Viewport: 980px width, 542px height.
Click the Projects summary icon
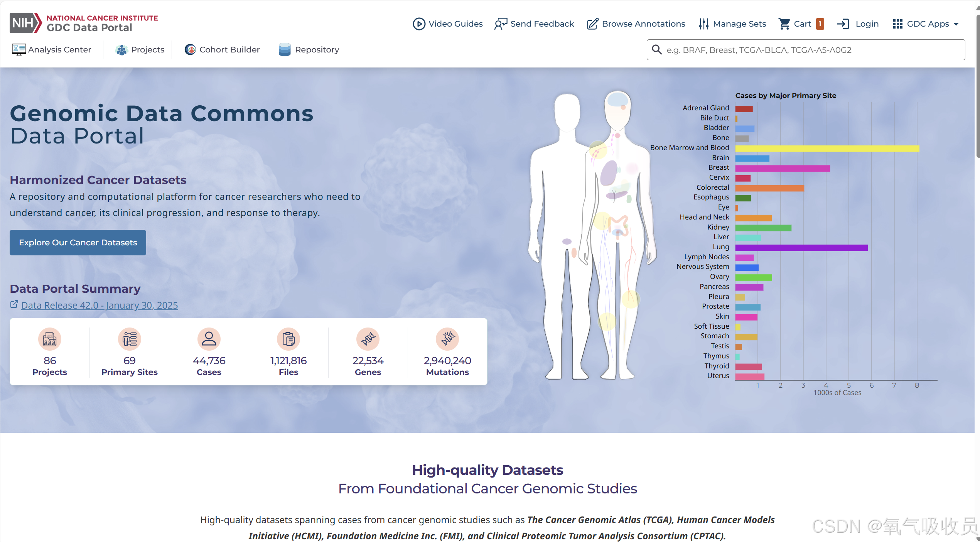point(50,339)
